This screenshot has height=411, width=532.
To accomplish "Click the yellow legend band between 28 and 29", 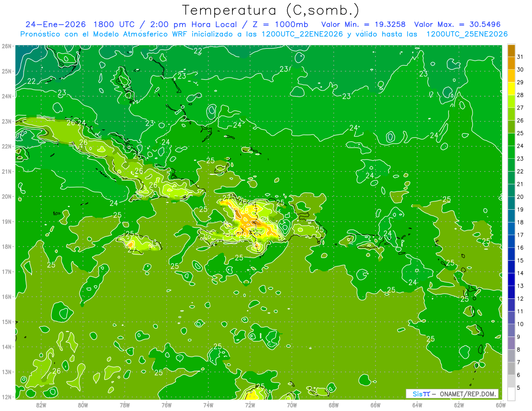I will (511, 88).
